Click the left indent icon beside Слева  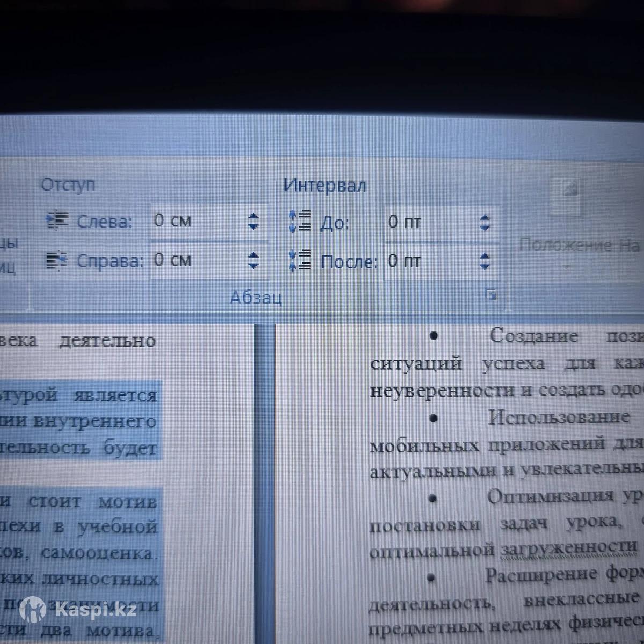click(x=57, y=221)
